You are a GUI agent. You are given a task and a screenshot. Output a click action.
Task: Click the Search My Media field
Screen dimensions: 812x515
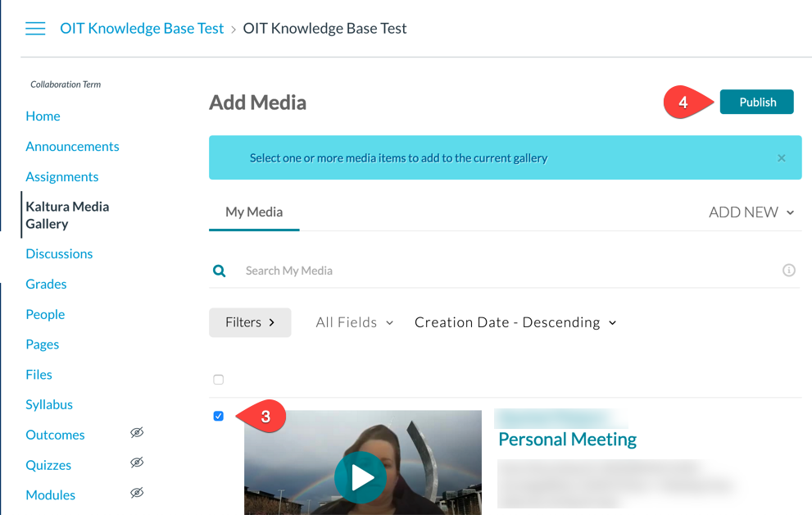[x=492, y=271]
